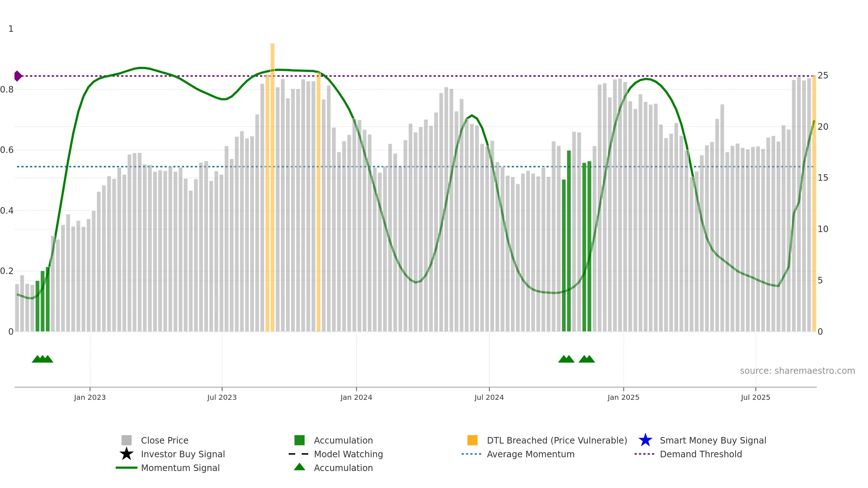Click the black Investor Buy Signal star
868x488 pixels.
coord(127,454)
